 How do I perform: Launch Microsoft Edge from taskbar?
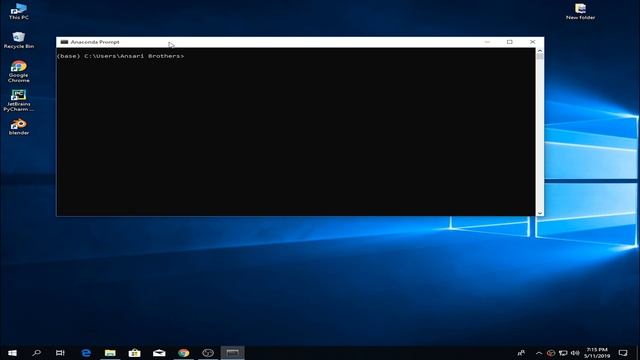[x=86, y=353]
